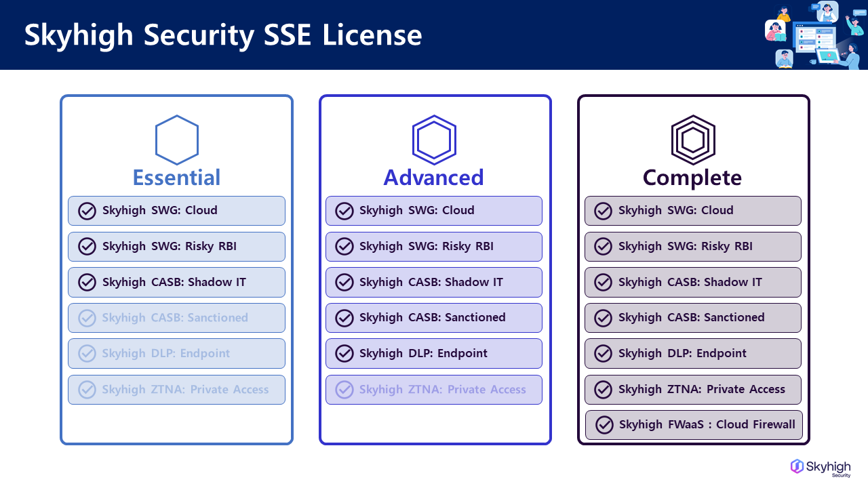Click the Essential single hexagon icon
Screen dimensions: 868x488
coord(176,140)
